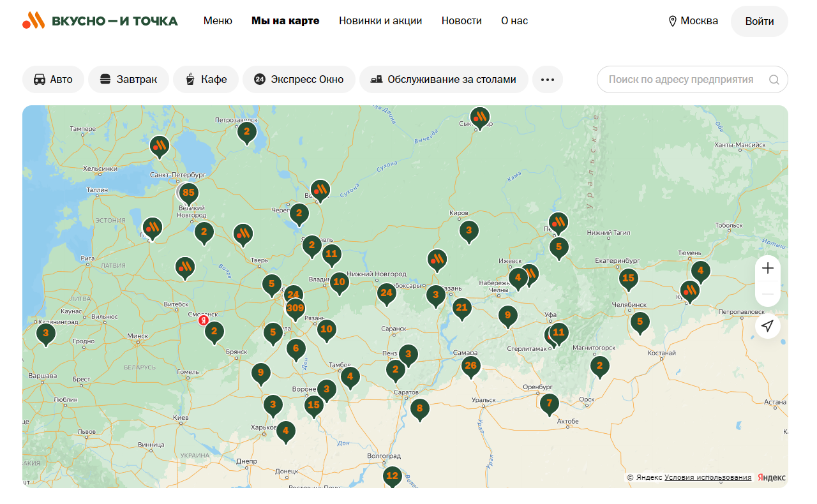
Task: Toggle the Авто filter chip
Action: point(54,80)
